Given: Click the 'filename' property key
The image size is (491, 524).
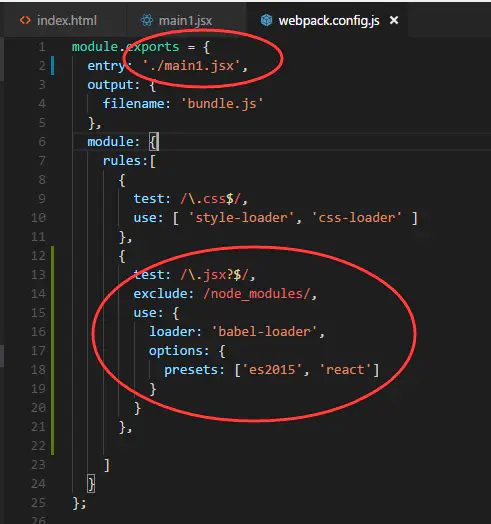Looking at the screenshot, I should click(133, 104).
